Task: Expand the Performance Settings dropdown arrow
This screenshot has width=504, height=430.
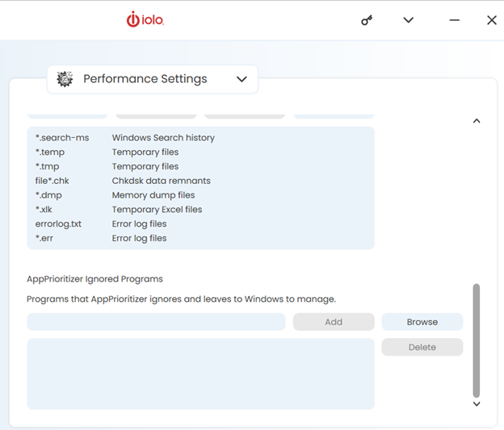Action: click(x=241, y=79)
